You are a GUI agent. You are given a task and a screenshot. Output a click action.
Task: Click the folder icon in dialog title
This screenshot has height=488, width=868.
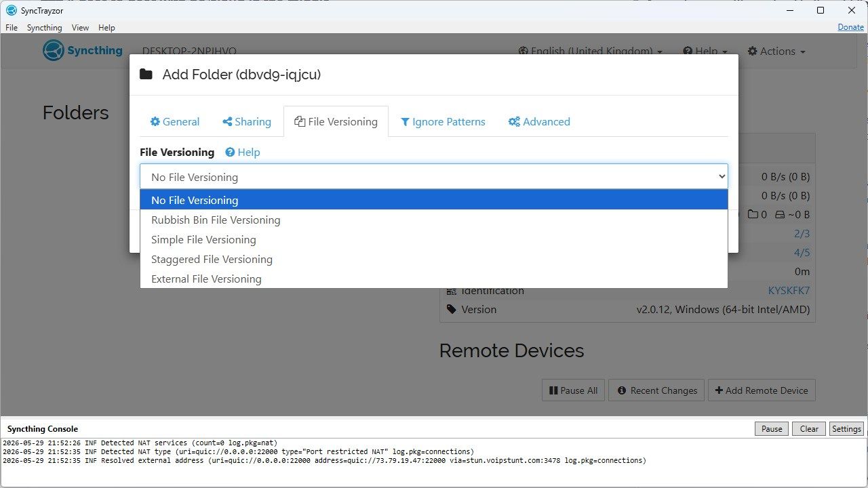pyautogui.click(x=146, y=75)
